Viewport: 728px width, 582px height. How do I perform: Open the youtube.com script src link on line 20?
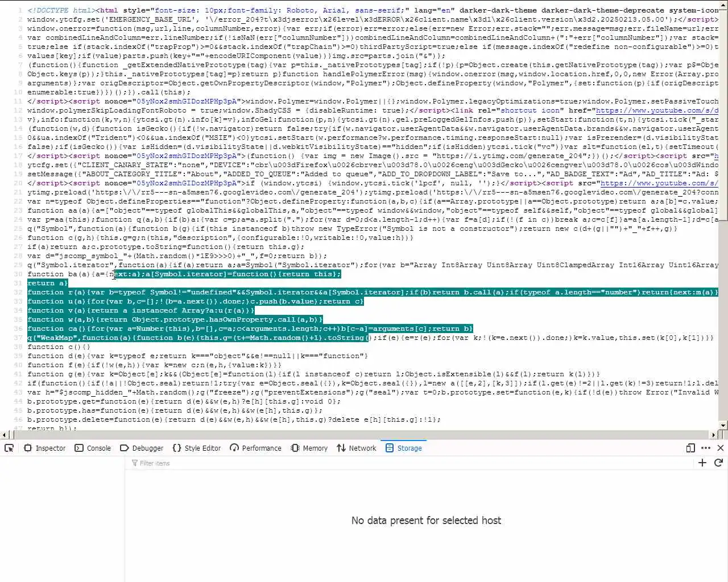(x=659, y=183)
